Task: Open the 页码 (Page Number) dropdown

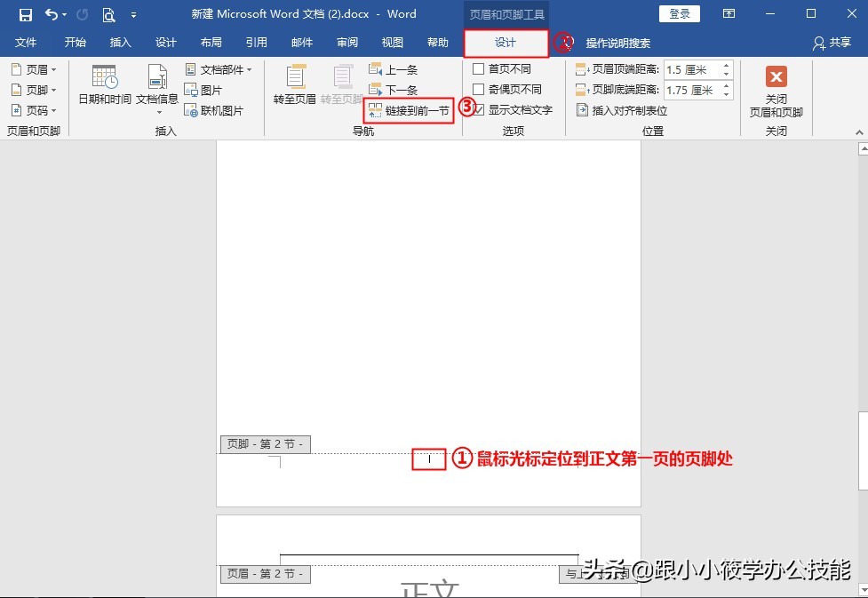Action: (34, 109)
